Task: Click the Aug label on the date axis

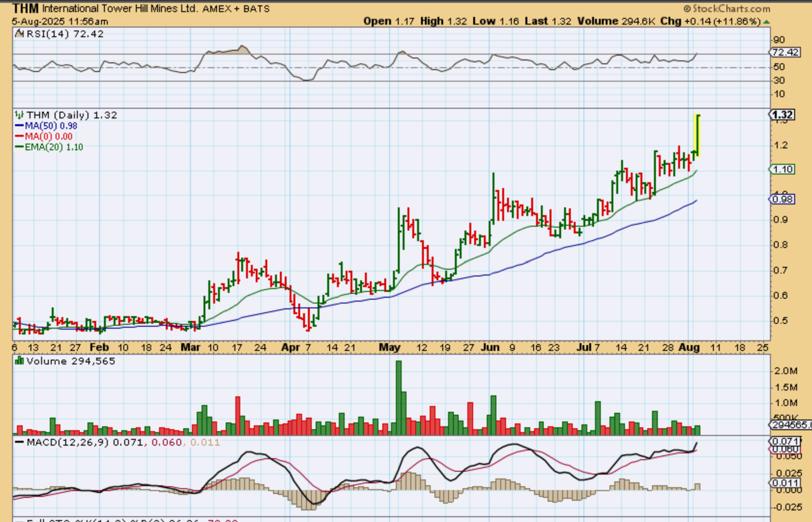Action: [x=689, y=347]
